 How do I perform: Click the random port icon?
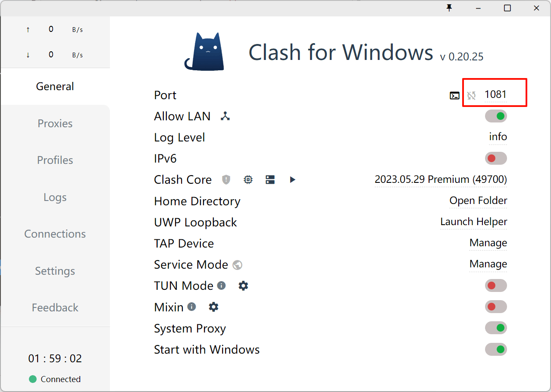coord(471,95)
